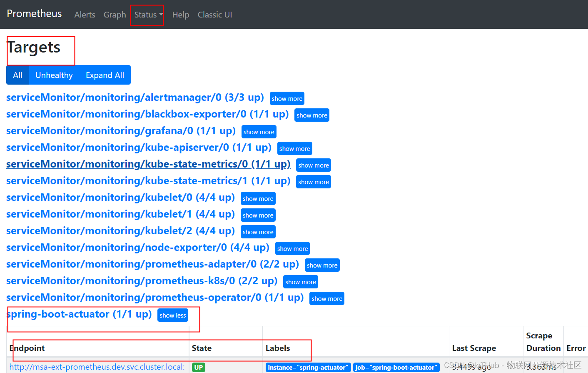This screenshot has width=588, height=373.
Task: Open prometheus-adapter/0 (2/2 up) heading link
Action: pos(153,264)
